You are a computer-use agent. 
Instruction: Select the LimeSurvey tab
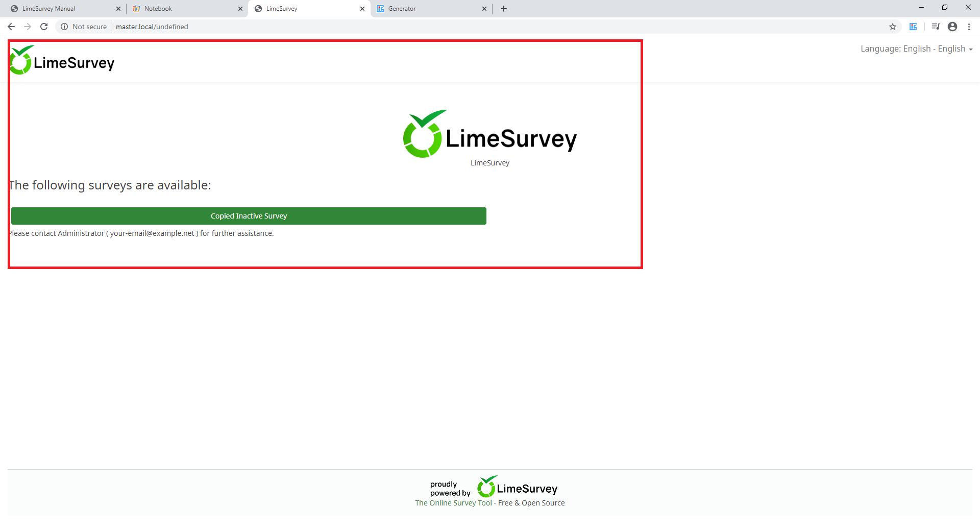(309, 9)
